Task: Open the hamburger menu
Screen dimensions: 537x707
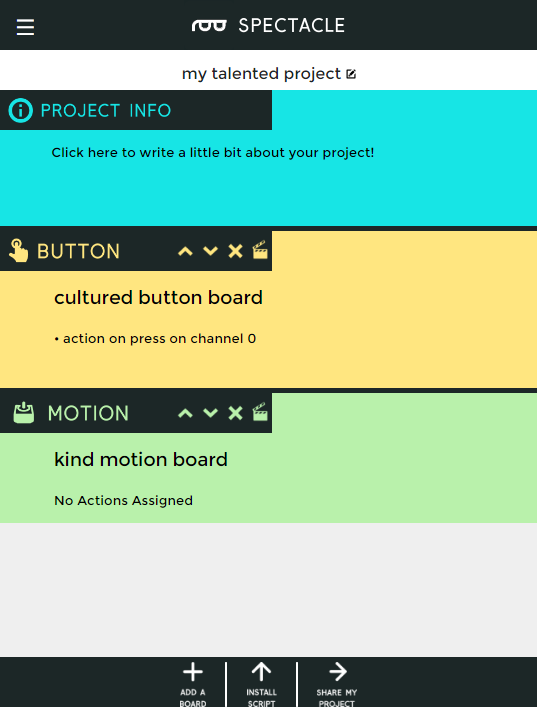Action: pyautogui.click(x=25, y=27)
